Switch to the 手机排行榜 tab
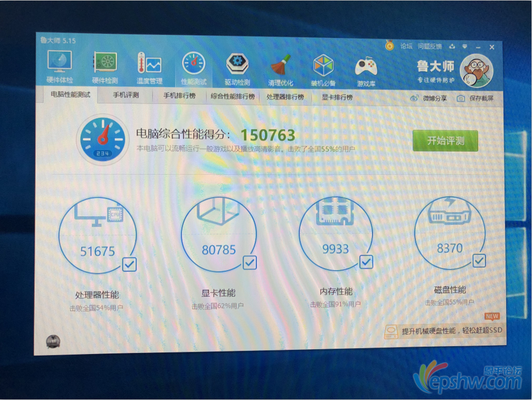The height and width of the screenshot is (400, 532). [x=180, y=96]
